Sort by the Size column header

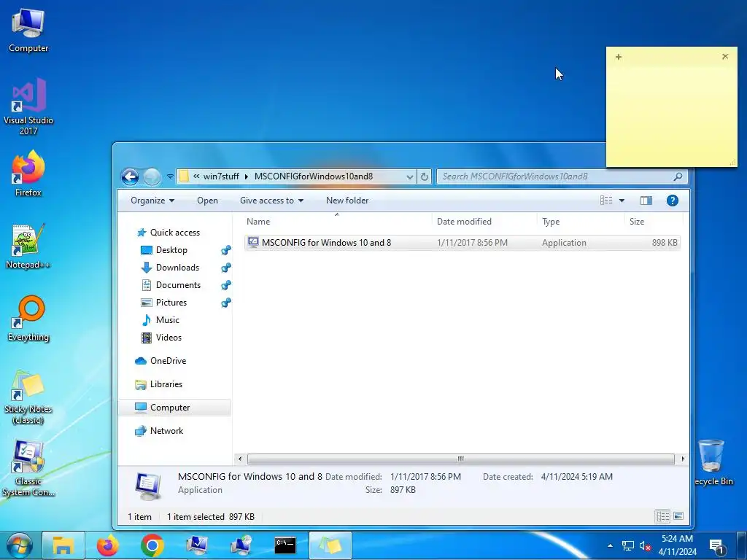tap(653, 222)
